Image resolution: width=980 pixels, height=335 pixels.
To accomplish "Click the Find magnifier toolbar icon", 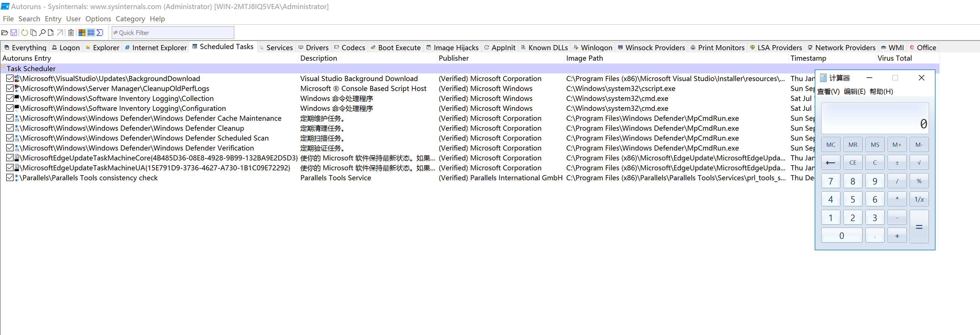I will click(x=42, y=33).
